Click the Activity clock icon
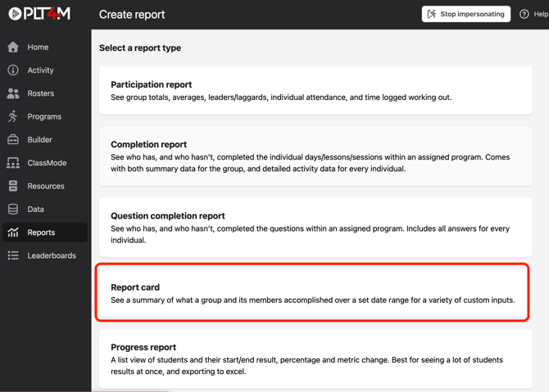 (x=13, y=70)
